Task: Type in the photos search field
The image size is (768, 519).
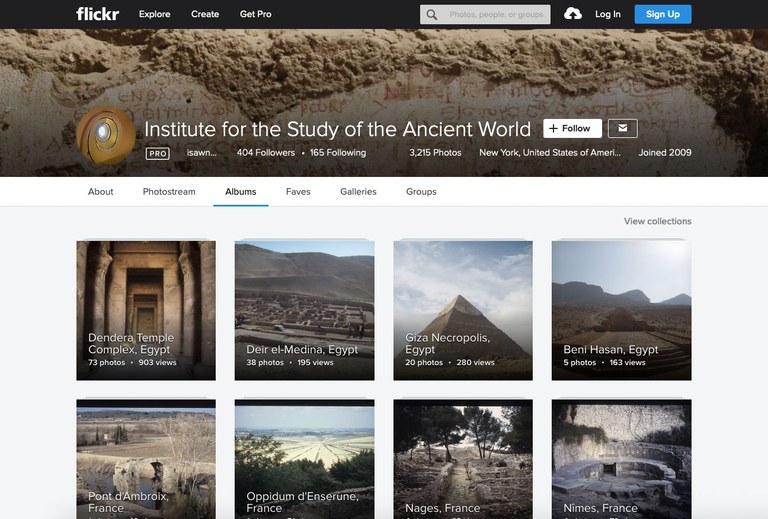Action: coord(496,15)
